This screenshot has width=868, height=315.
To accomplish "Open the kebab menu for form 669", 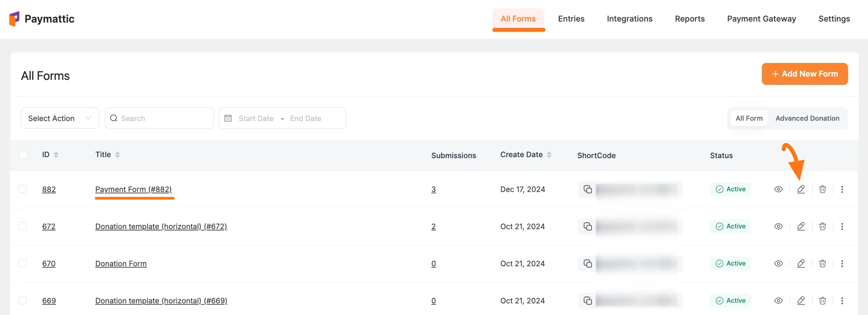I will (x=842, y=300).
